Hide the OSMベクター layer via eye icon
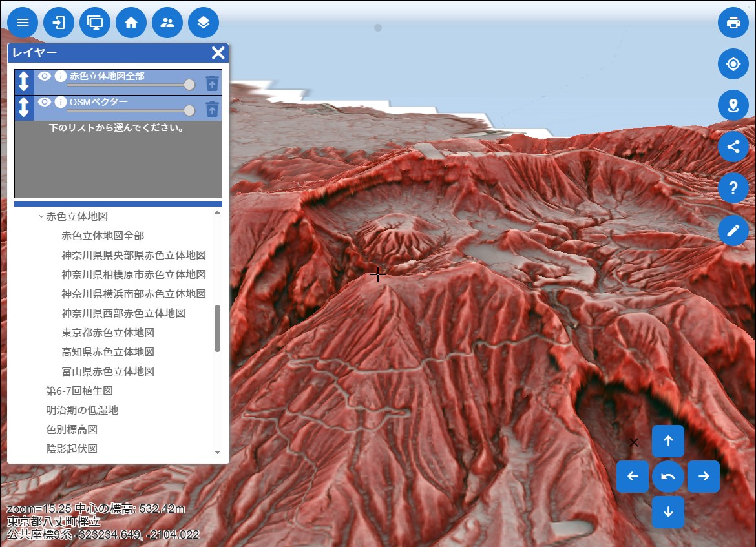This screenshot has width=756, height=547. tap(45, 102)
